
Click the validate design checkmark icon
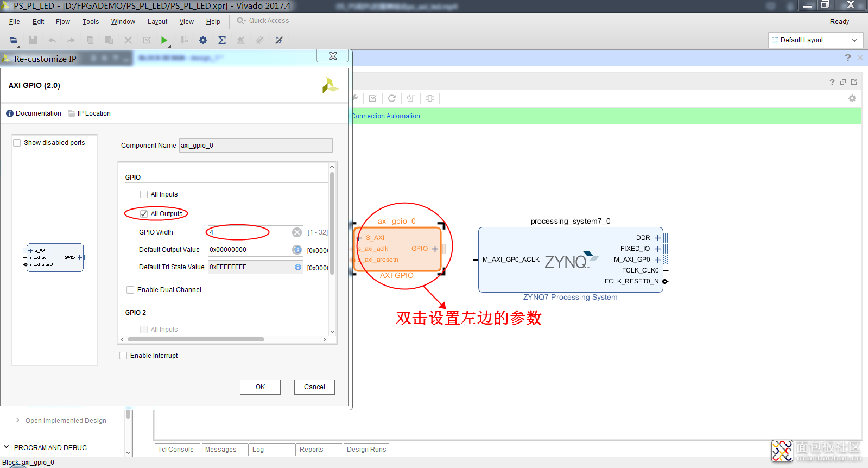tap(372, 98)
